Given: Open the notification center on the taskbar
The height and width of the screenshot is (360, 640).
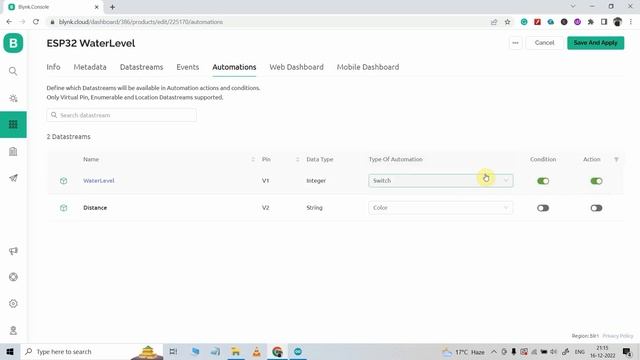Looking at the screenshot, I should [627, 351].
